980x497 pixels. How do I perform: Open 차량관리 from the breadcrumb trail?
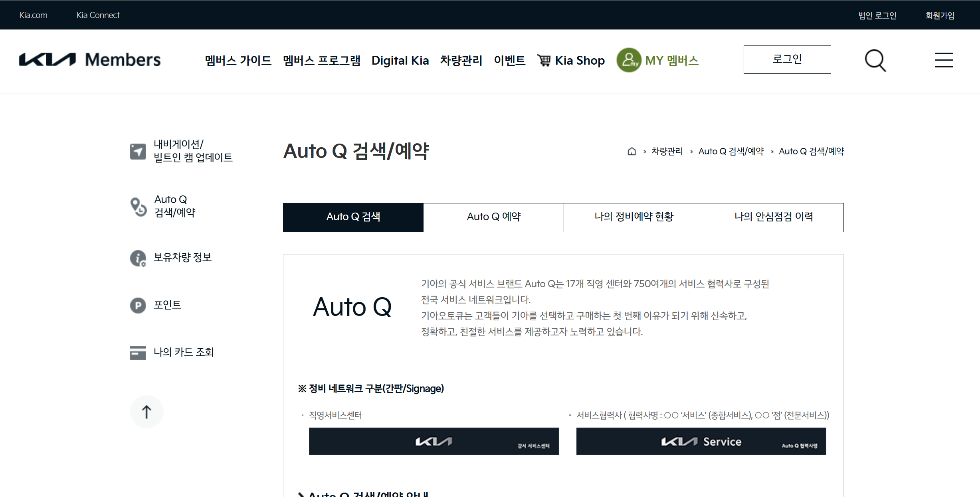(x=666, y=152)
